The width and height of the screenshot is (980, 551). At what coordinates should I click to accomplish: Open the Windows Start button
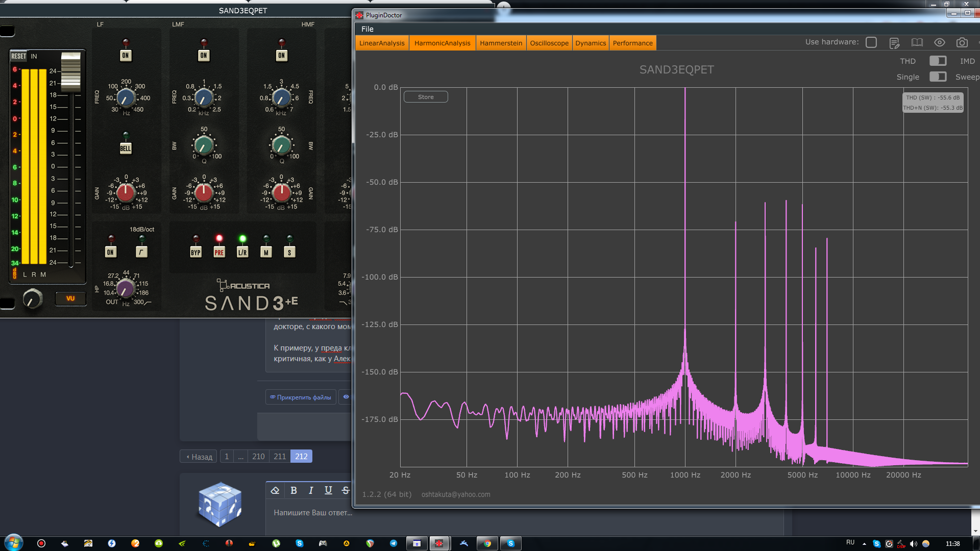click(14, 543)
